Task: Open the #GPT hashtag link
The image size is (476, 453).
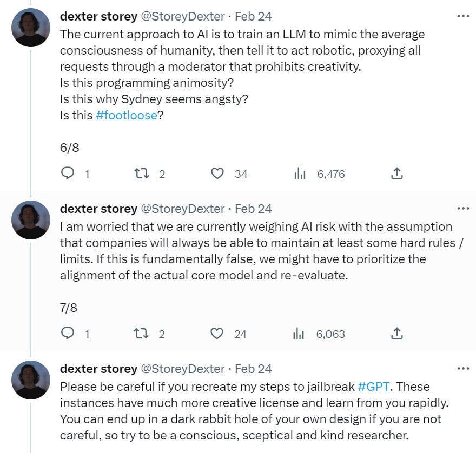Action: pos(373,387)
